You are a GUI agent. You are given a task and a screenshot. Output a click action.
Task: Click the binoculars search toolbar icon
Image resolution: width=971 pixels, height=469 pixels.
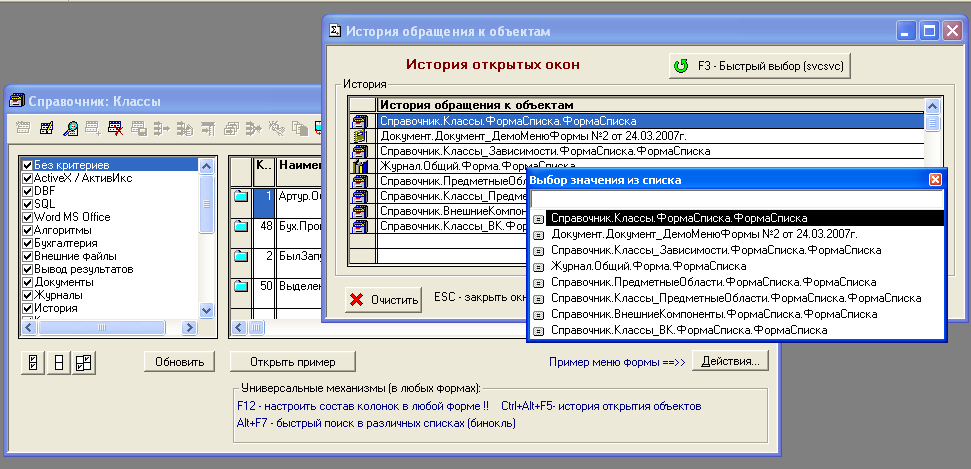(x=71, y=128)
